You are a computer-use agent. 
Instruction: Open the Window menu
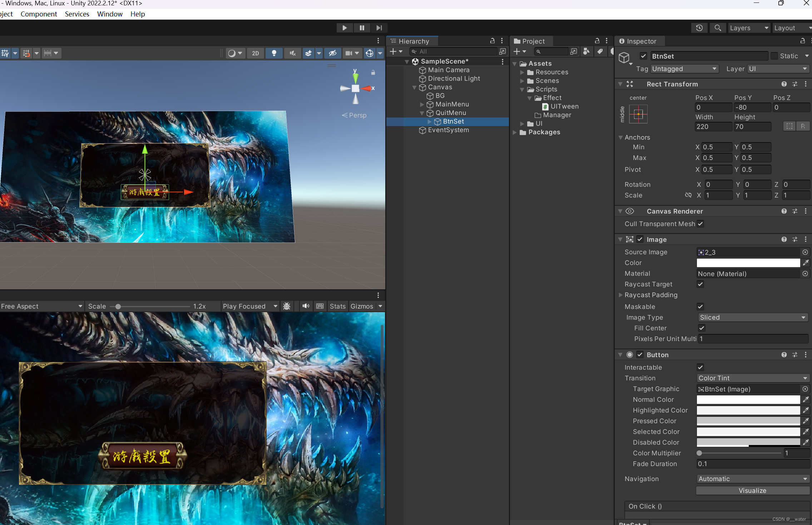[x=110, y=14]
